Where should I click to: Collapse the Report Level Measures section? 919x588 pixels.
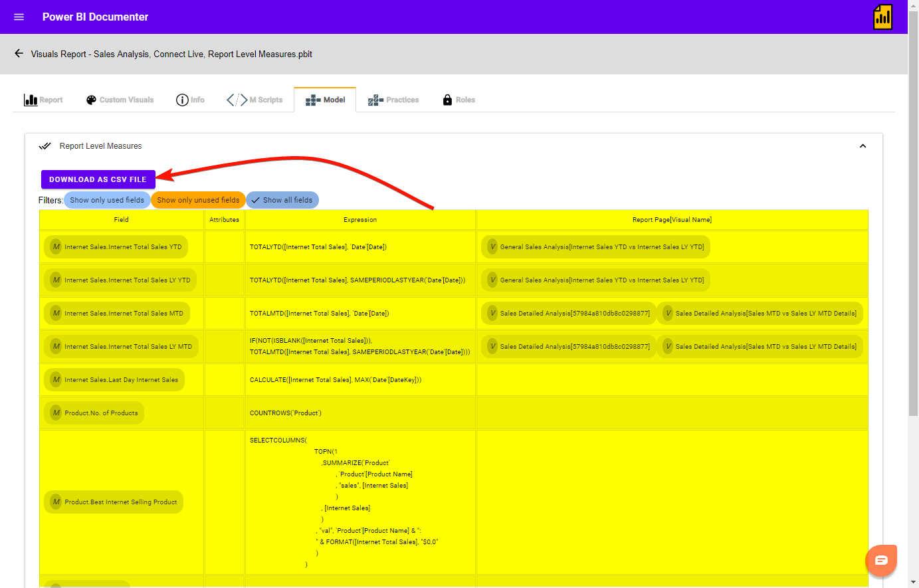863,146
